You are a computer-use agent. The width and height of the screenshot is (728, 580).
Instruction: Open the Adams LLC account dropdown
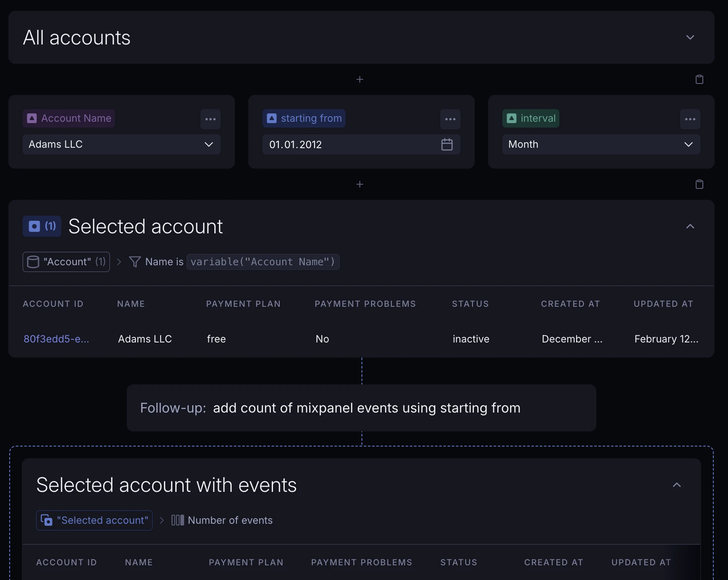tap(121, 144)
